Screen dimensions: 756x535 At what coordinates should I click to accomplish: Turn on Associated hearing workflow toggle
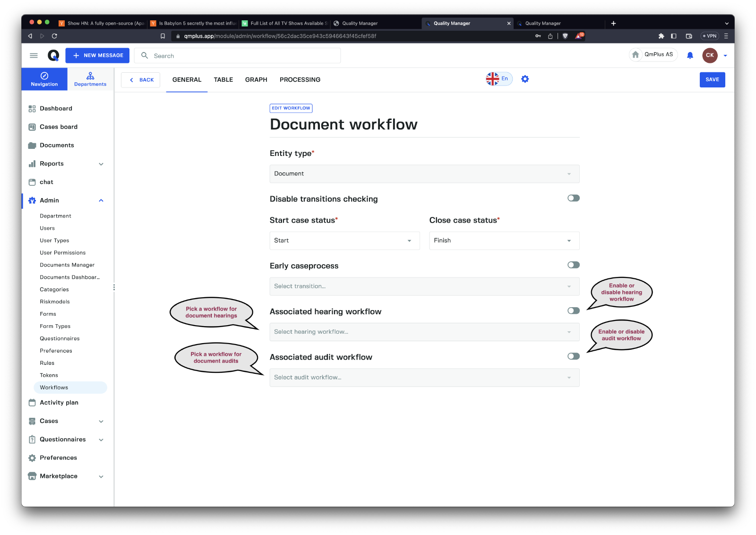pos(573,311)
